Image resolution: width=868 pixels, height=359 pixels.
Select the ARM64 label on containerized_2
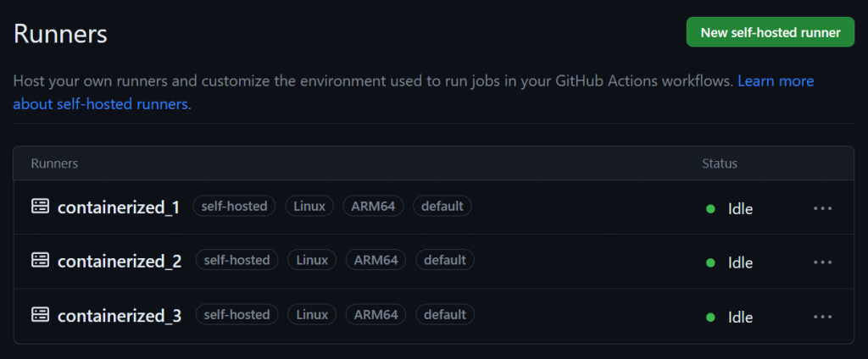376,260
